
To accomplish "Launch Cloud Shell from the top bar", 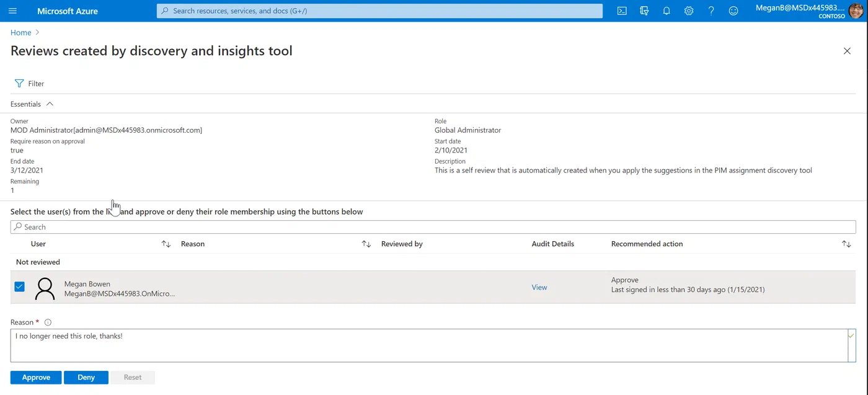I will pyautogui.click(x=622, y=11).
